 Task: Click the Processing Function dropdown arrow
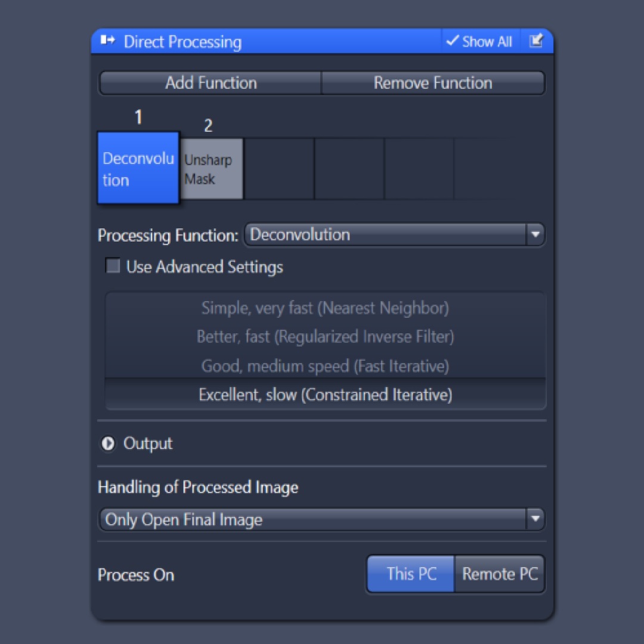coord(535,235)
